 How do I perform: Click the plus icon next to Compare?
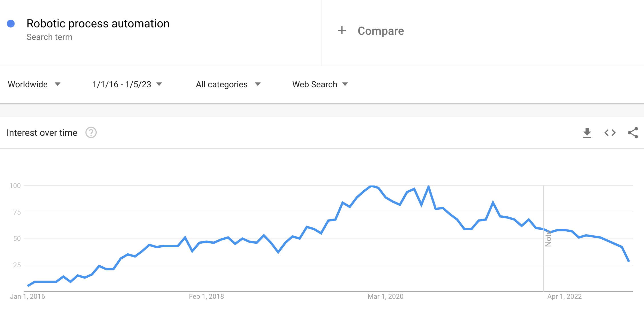pyautogui.click(x=342, y=31)
